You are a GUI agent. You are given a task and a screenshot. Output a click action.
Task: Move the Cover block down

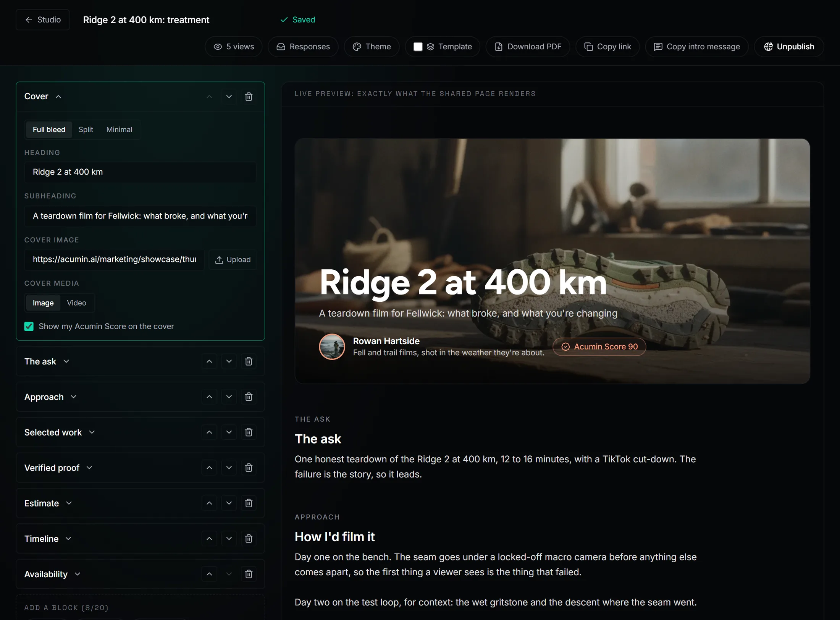(x=229, y=97)
